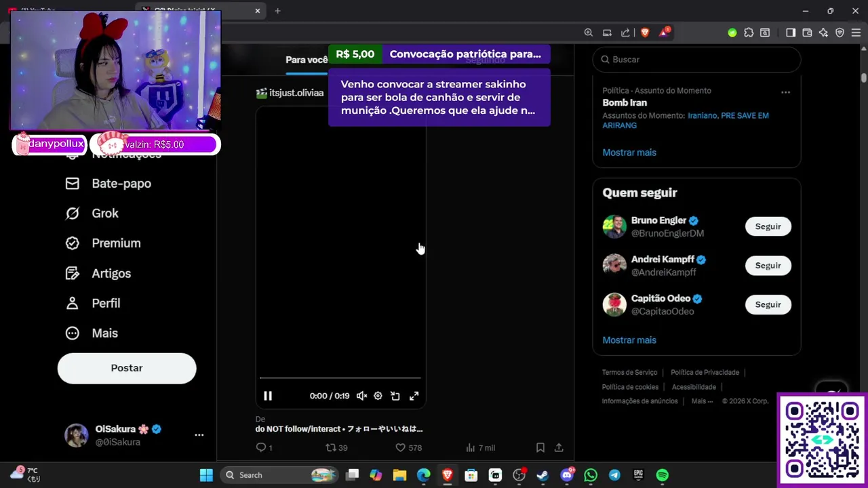Open Leo AI sparkle icon
The height and width of the screenshot is (488, 868).
tap(823, 33)
